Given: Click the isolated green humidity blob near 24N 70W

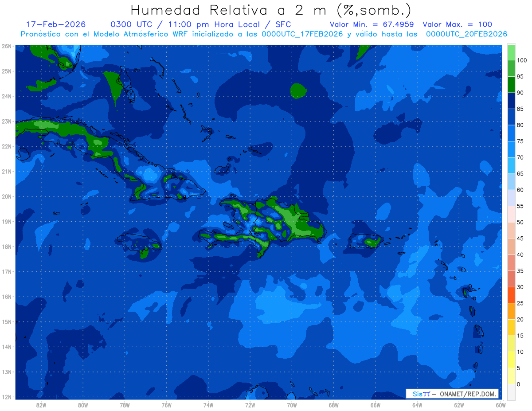Looking at the screenshot, I should (298, 90).
